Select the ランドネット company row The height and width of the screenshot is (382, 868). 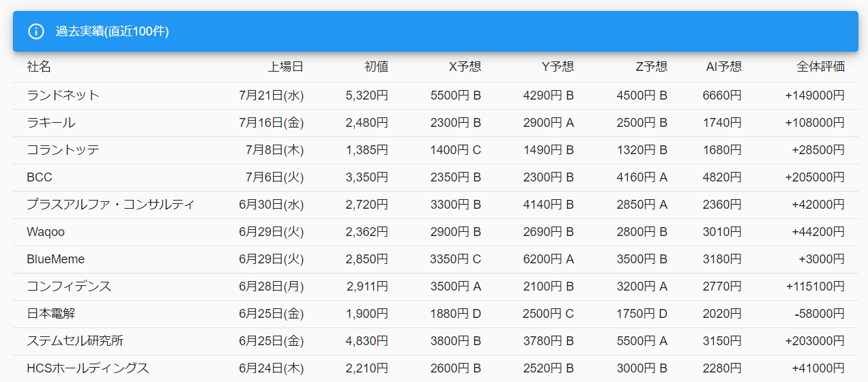tap(63, 95)
